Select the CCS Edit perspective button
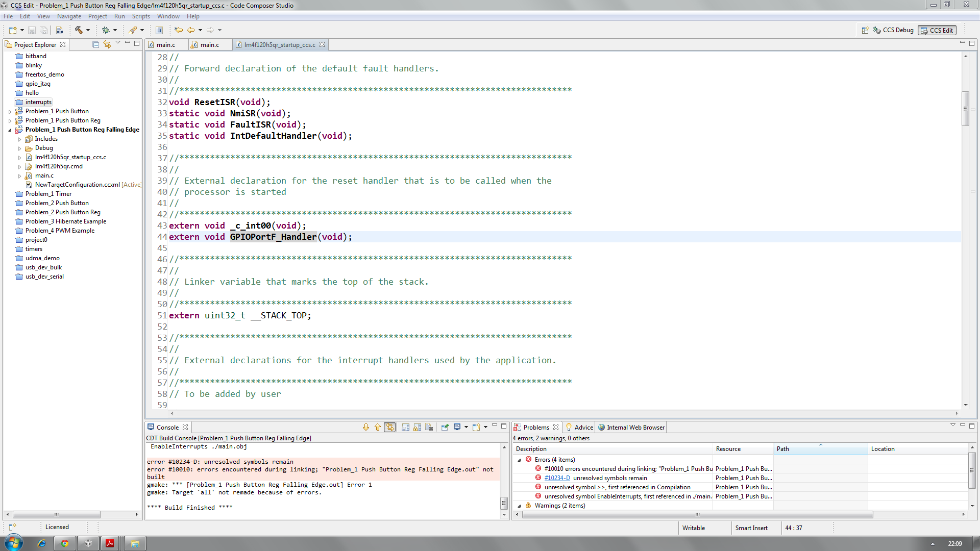 click(x=937, y=30)
